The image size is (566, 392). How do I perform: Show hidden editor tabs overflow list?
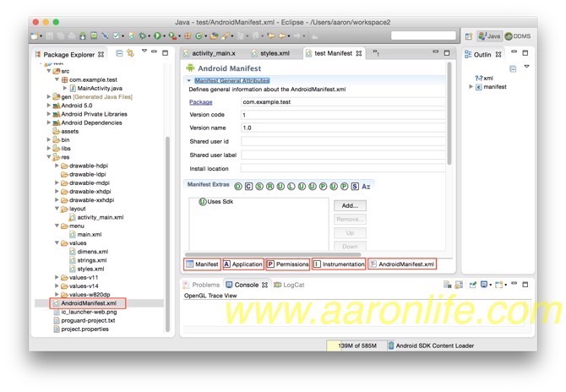pyautogui.click(x=376, y=52)
